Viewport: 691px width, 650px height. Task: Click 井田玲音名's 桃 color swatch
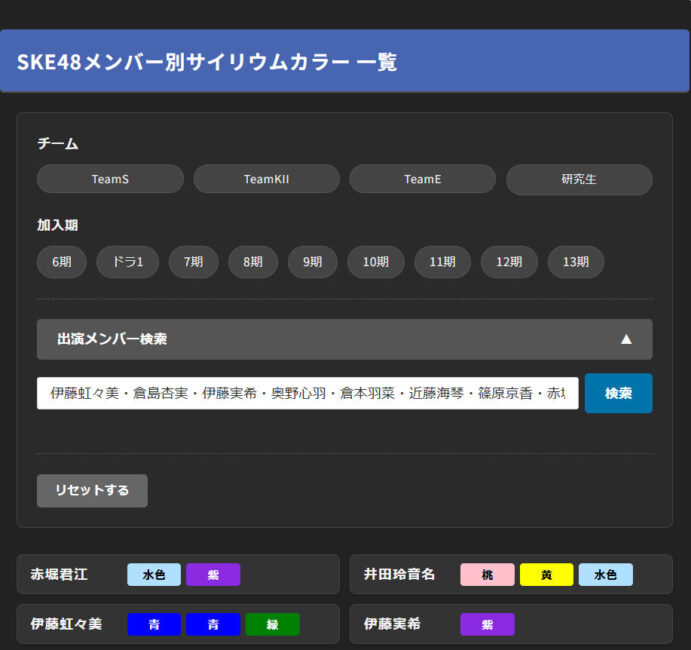[x=487, y=574]
